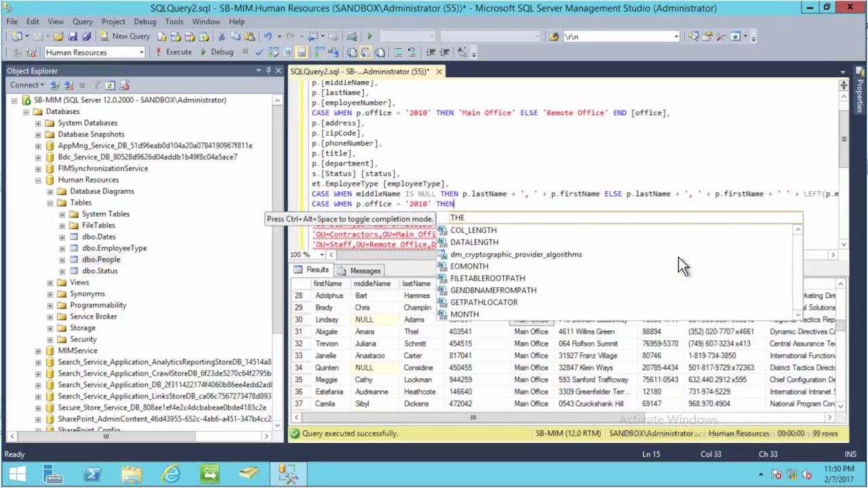Select COL_LENGTH in the completion list
The image size is (868, 488).
pos(473,230)
